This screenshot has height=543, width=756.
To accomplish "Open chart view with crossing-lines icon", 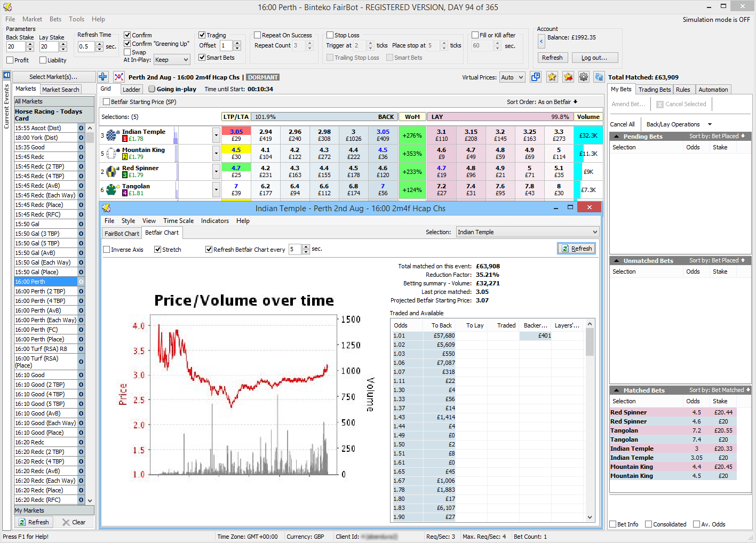I will (x=119, y=77).
